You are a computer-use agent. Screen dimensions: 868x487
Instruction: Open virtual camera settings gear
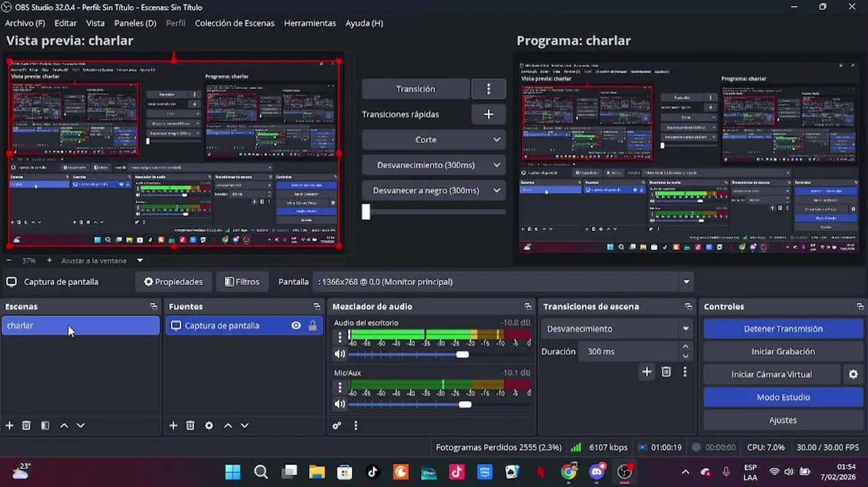click(x=853, y=374)
